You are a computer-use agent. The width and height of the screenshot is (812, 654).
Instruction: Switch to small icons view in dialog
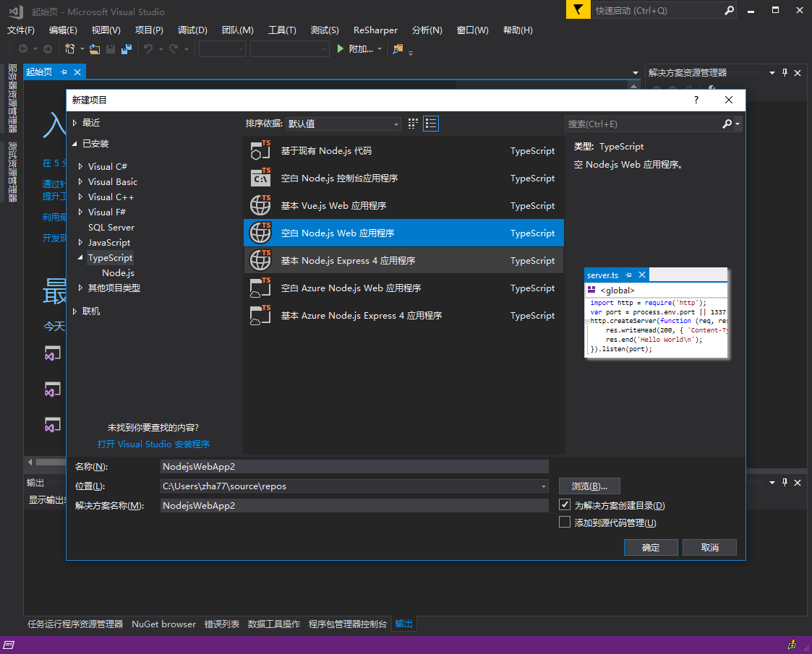point(413,124)
